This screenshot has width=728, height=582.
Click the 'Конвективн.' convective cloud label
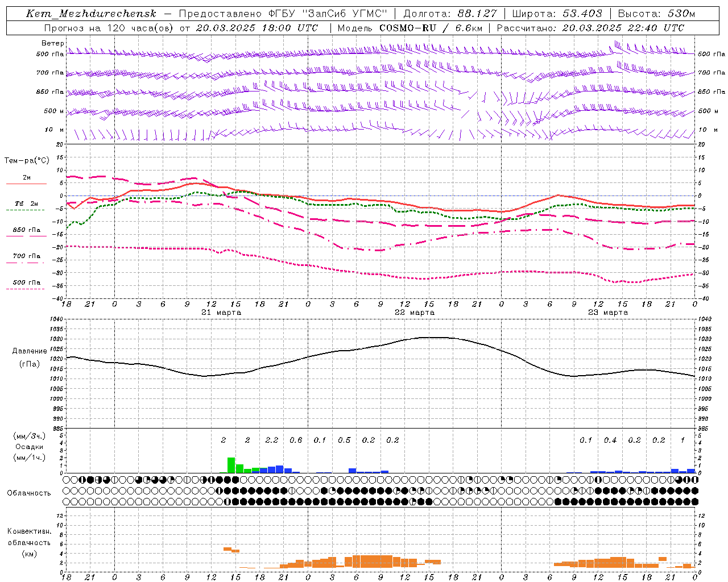point(29,531)
